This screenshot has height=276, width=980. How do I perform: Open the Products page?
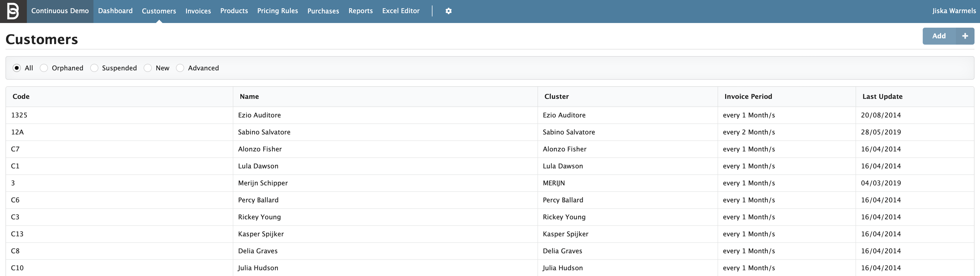[x=234, y=11]
